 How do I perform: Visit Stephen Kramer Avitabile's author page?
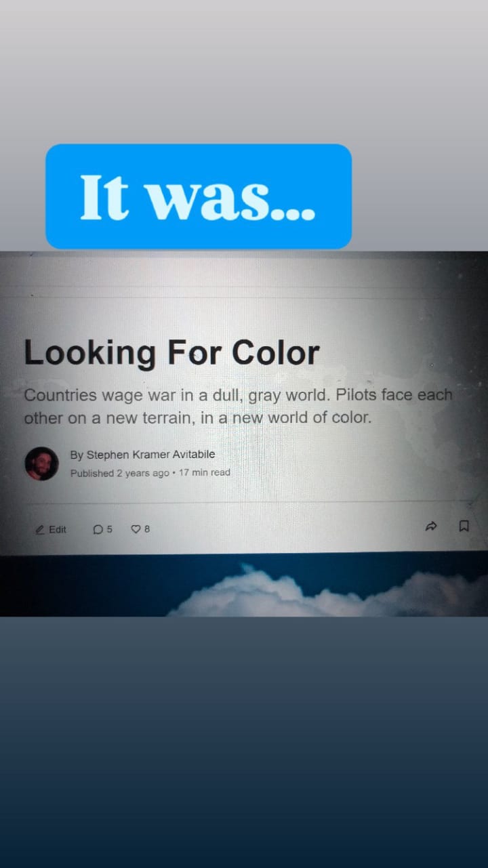(x=150, y=455)
